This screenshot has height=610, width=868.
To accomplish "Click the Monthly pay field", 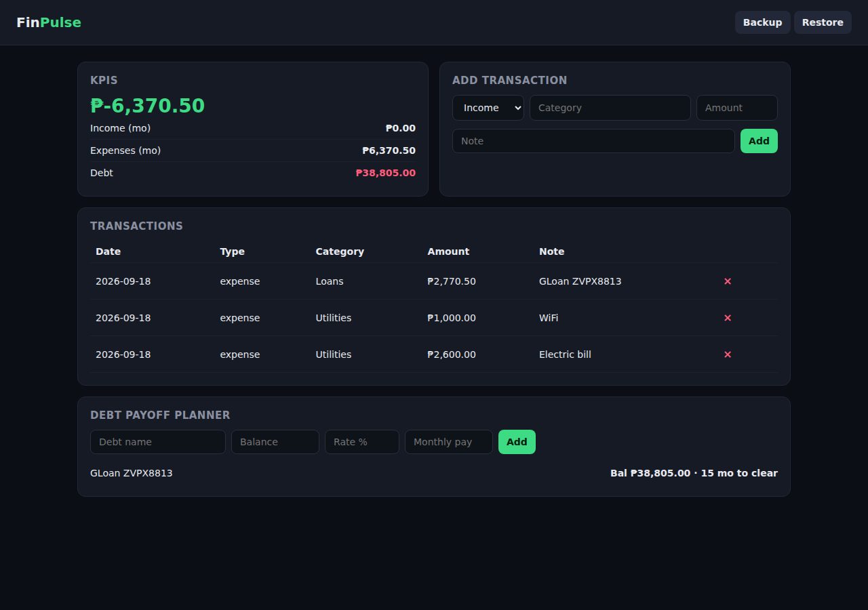I will click(449, 442).
